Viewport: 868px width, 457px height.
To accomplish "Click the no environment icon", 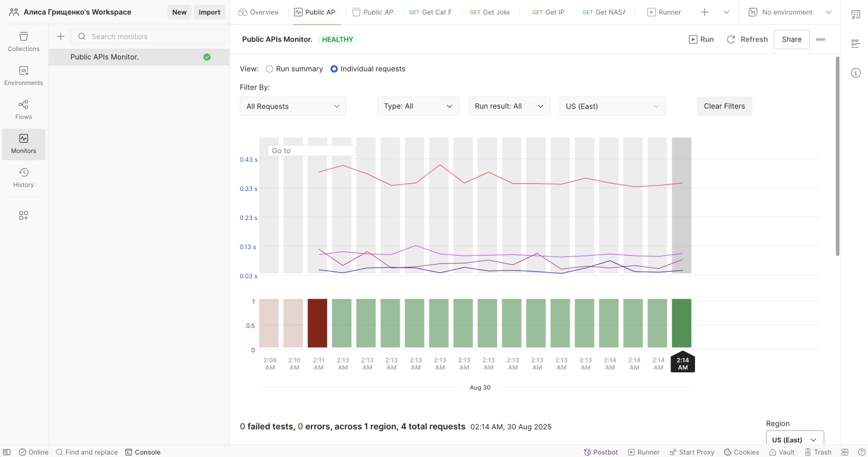I will pos(753,12).
